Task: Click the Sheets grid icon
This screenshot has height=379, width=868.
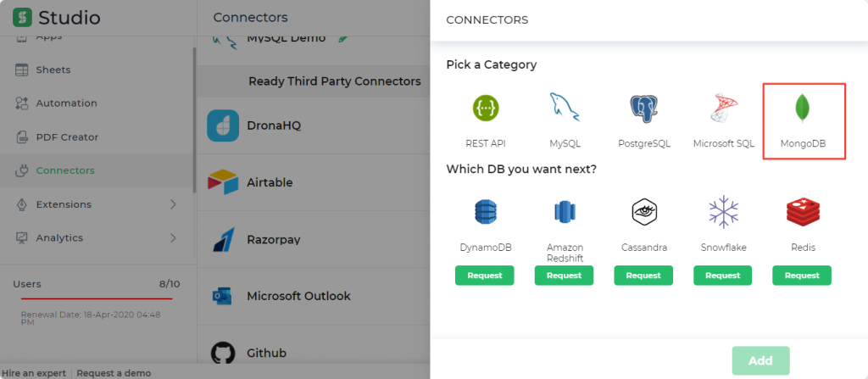Action: pos(21,70)
